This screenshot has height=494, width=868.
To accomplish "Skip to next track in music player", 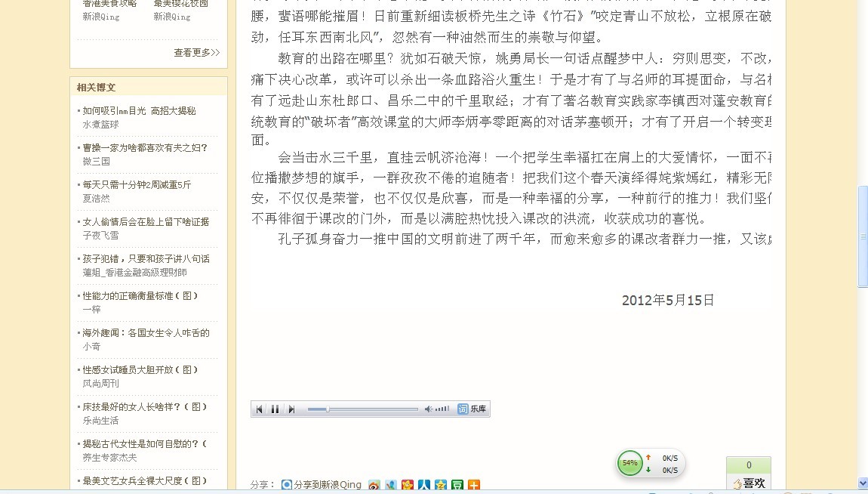I will click(x=291, y=409).
